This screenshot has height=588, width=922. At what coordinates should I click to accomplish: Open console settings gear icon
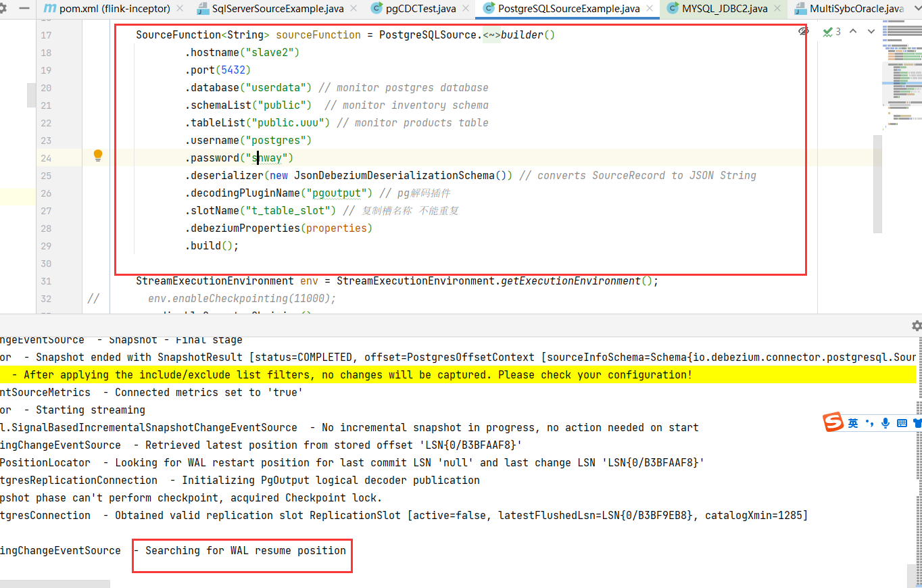tap(917, 326)
